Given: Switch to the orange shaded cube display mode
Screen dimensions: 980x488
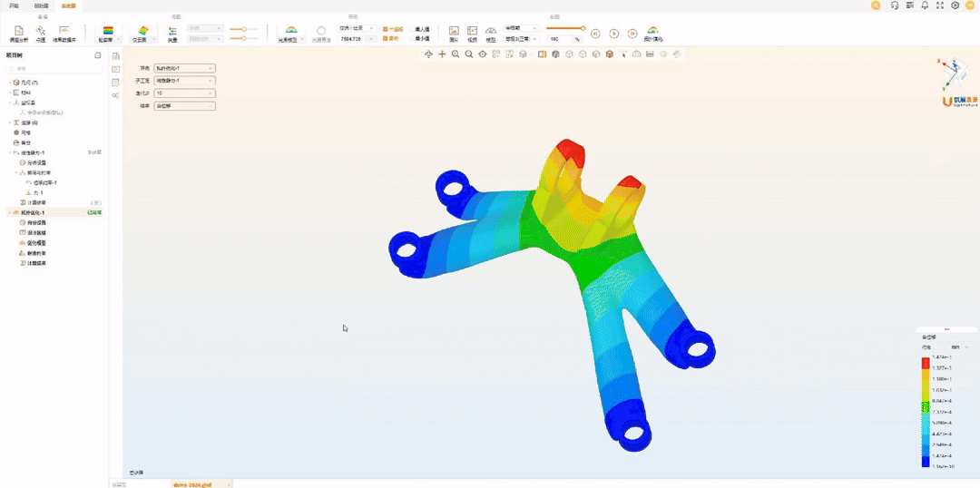Looking at the screenshot, I should point(610,54).
